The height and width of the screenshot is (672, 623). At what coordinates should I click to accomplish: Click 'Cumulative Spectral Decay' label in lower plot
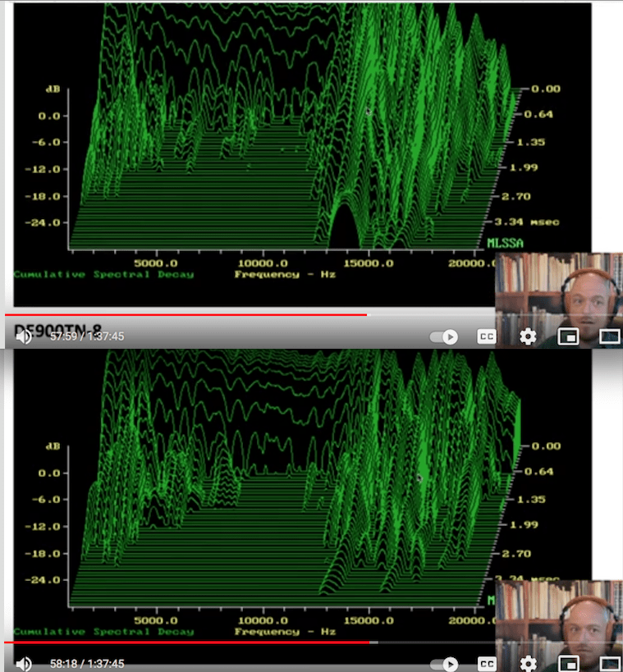tap(103, 632)
